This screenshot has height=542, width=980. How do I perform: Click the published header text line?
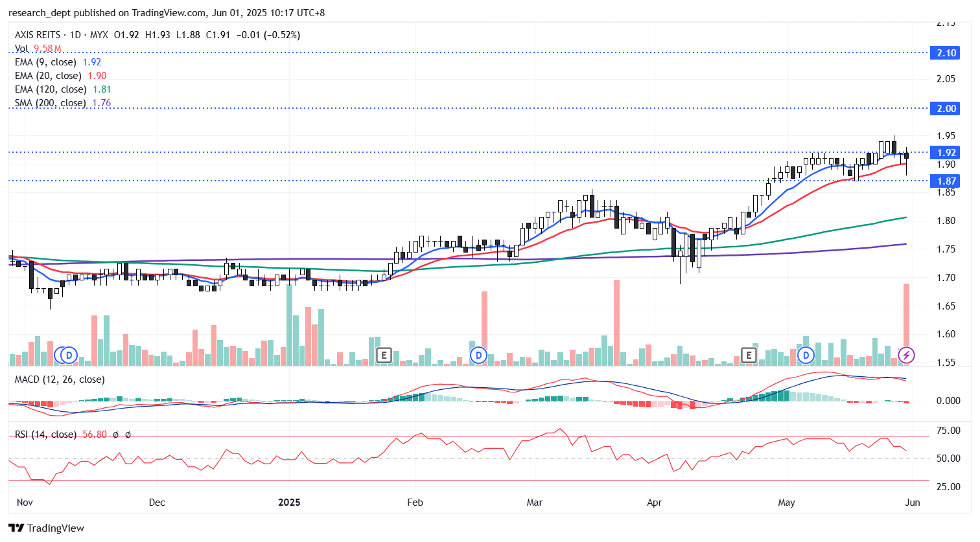pyautogui.click(x=167, y=13)
